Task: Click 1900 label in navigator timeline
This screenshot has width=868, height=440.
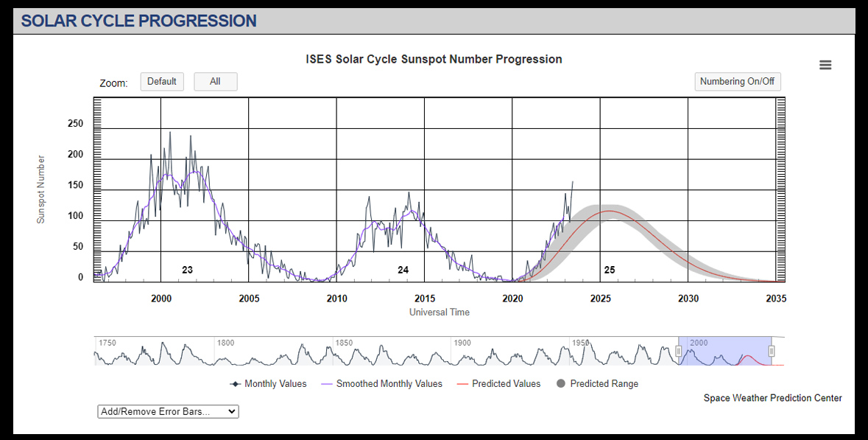Action: pyautogui.click(x=462, y=343)
